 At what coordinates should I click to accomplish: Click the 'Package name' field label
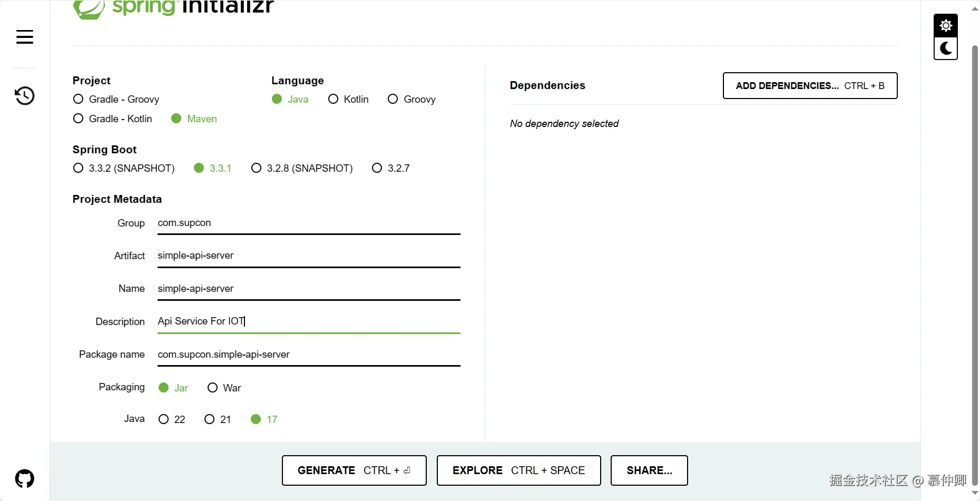(112, 354)
